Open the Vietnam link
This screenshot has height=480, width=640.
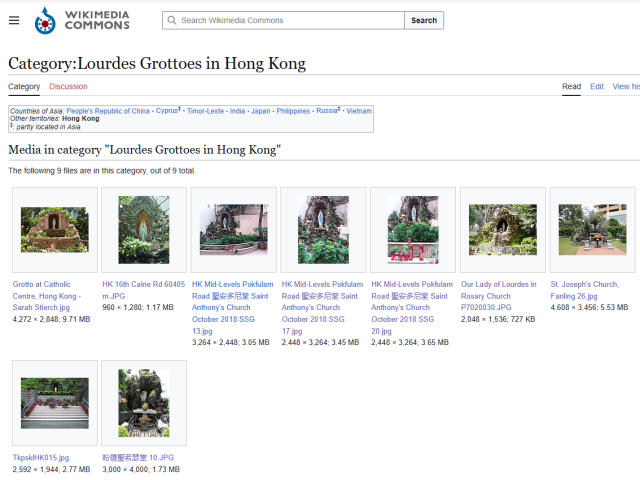click(359, 111)
